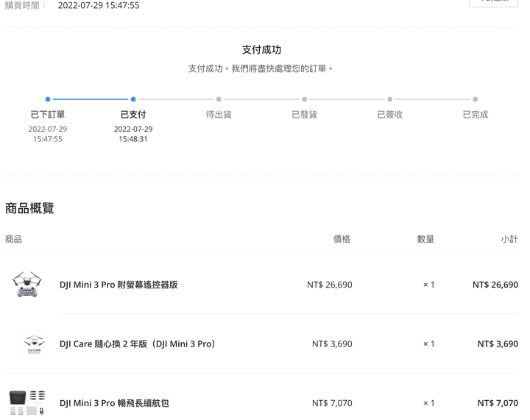Select the 已簽收 progress step dot
This screenshot has width=530, height=420.
pyautogui.click(x=390, y=99)
